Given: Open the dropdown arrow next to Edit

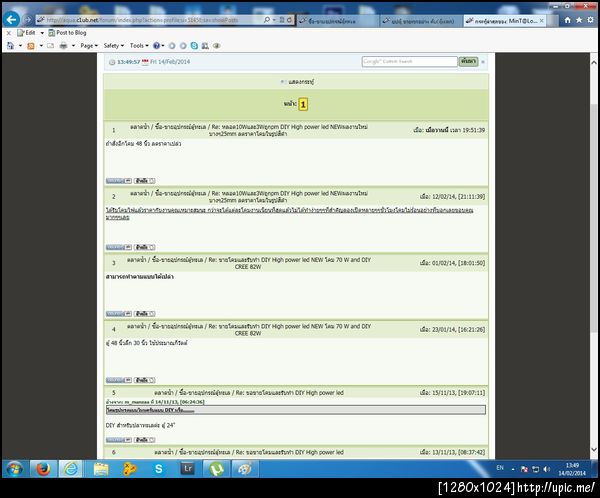Looking at the screenshot, I should coord(42,33).
